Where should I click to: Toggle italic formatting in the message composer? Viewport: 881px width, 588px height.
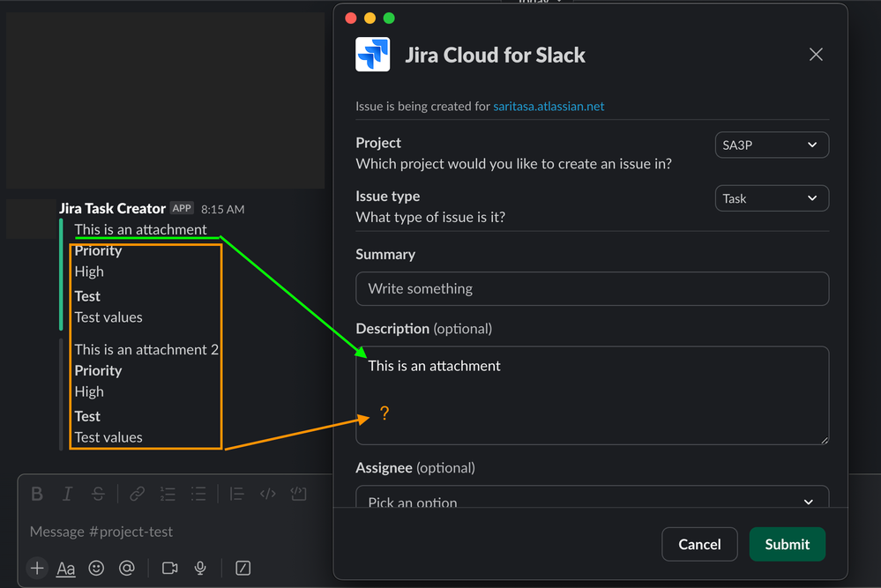coord(67,494)
